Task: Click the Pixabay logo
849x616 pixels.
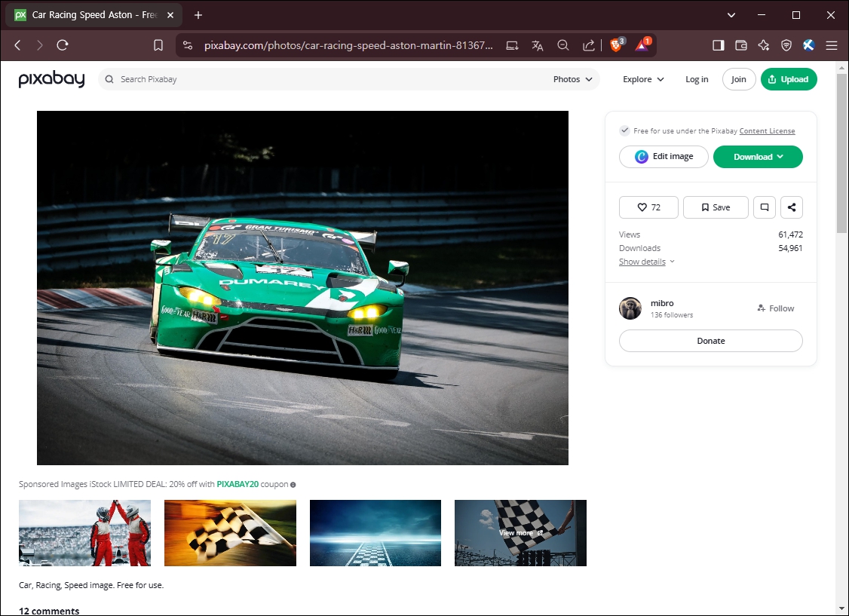Action: click(x=51, y=79)
